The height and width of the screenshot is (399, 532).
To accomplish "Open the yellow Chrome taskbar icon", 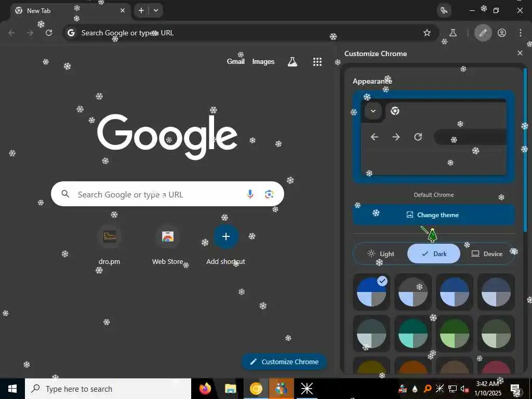I will pos(256,389).
